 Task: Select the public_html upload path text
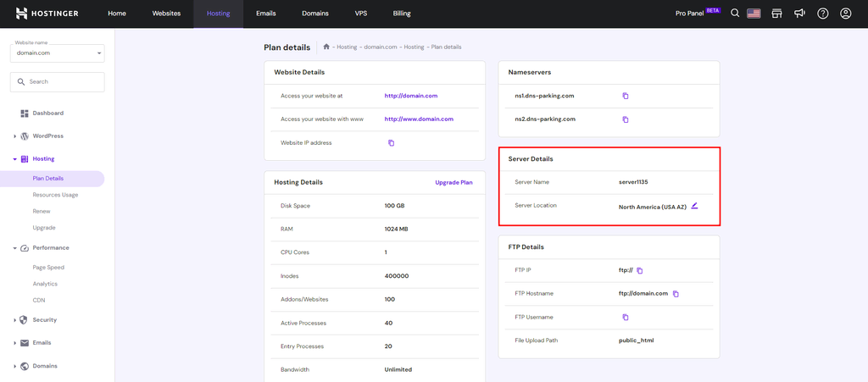click(636, 340)
